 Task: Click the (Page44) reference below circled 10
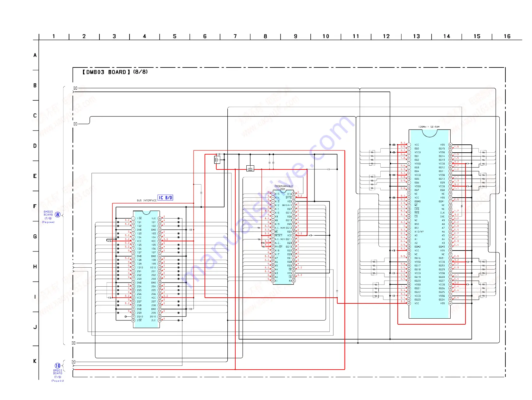[x=58, y=381]
